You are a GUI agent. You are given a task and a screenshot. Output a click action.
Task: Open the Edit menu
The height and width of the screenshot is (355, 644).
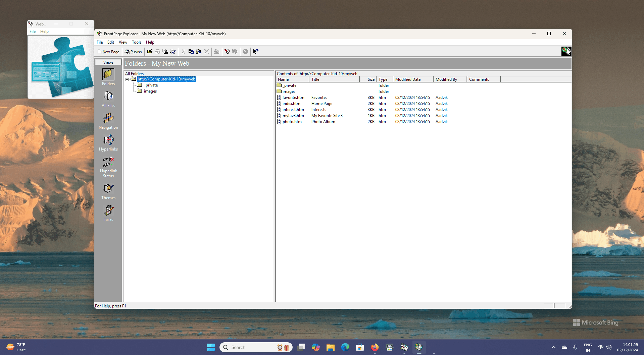111,42
